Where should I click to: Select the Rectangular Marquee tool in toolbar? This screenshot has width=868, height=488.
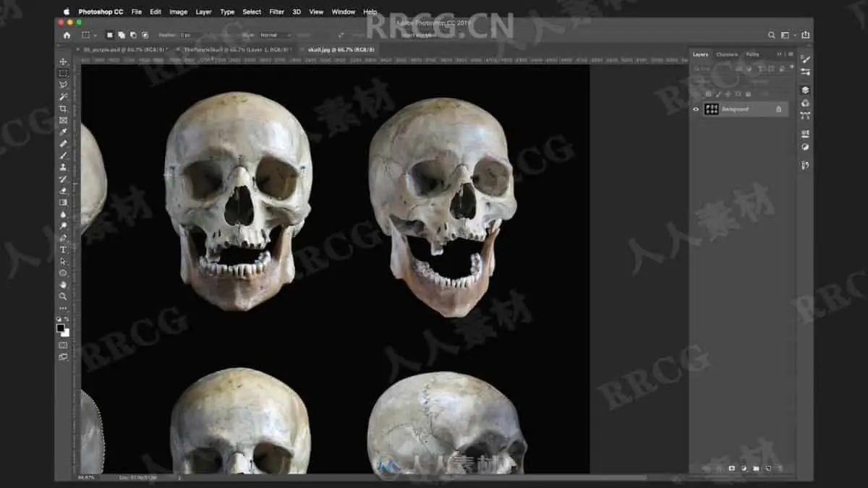[x=64, y=74]
